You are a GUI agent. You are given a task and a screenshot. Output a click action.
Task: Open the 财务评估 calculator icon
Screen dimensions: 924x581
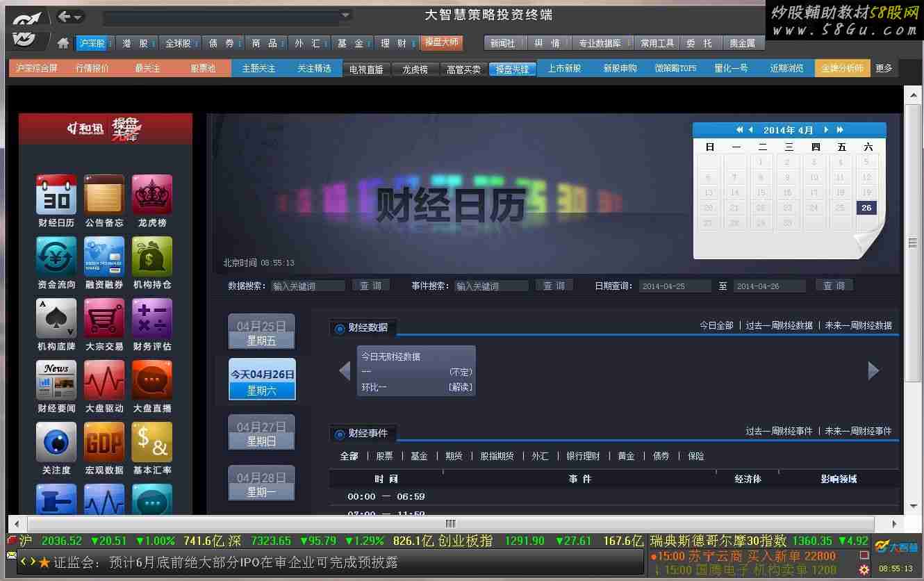[152, 318]
